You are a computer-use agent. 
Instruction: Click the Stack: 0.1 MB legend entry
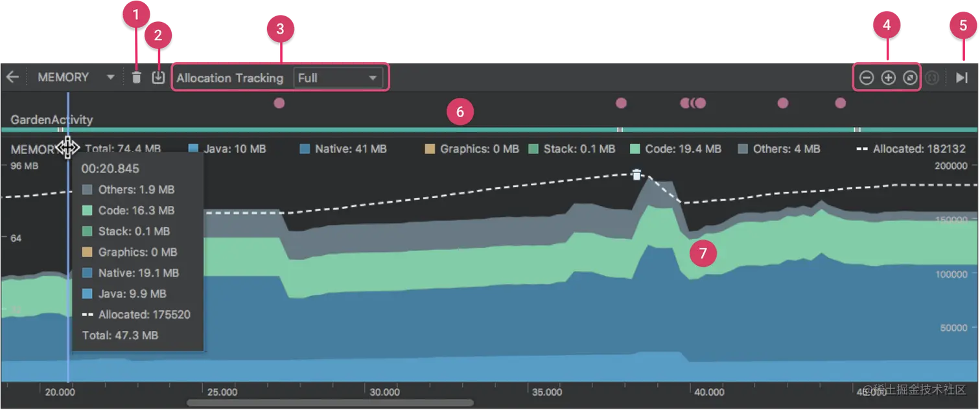[572, 149]
